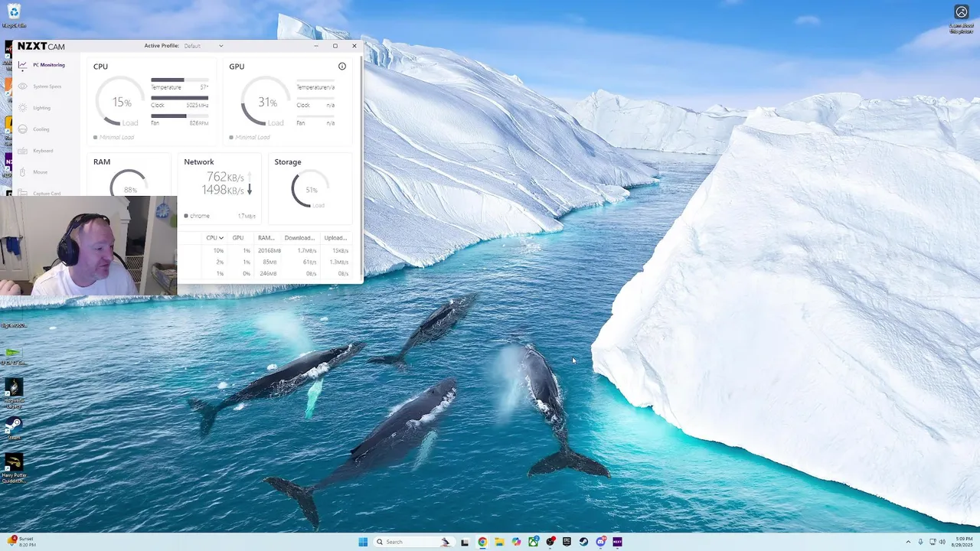The image size is (980, 551).
Task: Open File Explorer from the taskbar
Action: pos(499,542)
